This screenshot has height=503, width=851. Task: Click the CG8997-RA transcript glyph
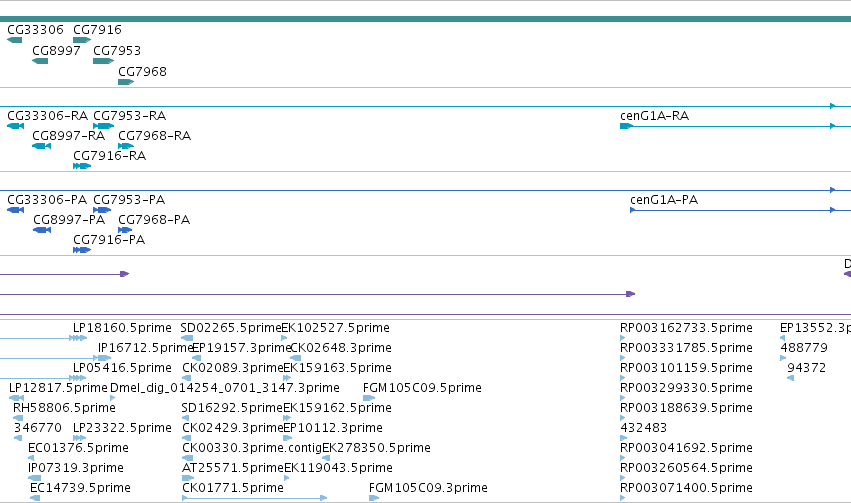[41, 146]
